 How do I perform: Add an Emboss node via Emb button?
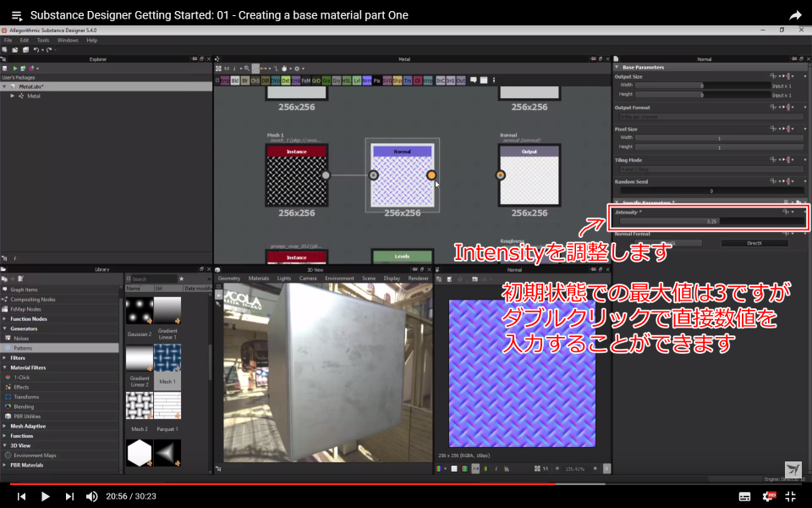click(296, 80)
